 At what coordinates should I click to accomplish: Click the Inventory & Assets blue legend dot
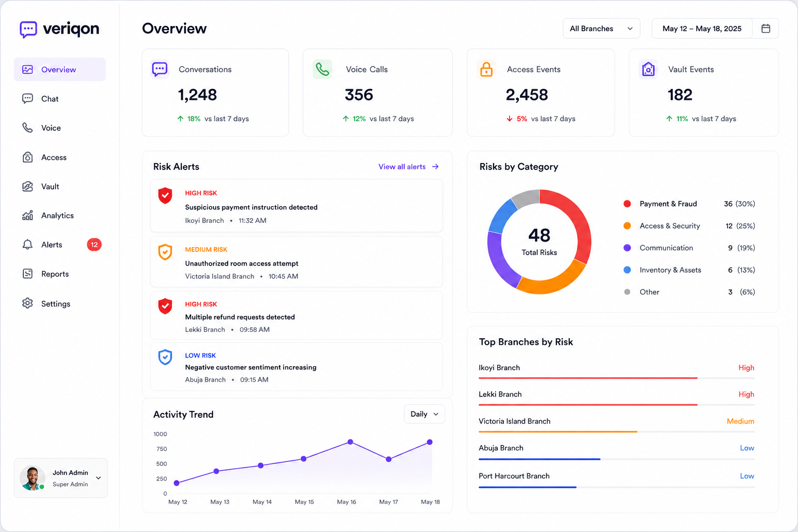[627, 270]
